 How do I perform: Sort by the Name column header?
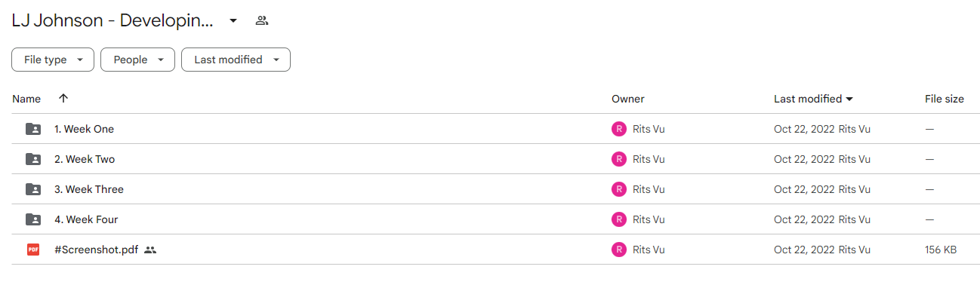tap(26, 99)
